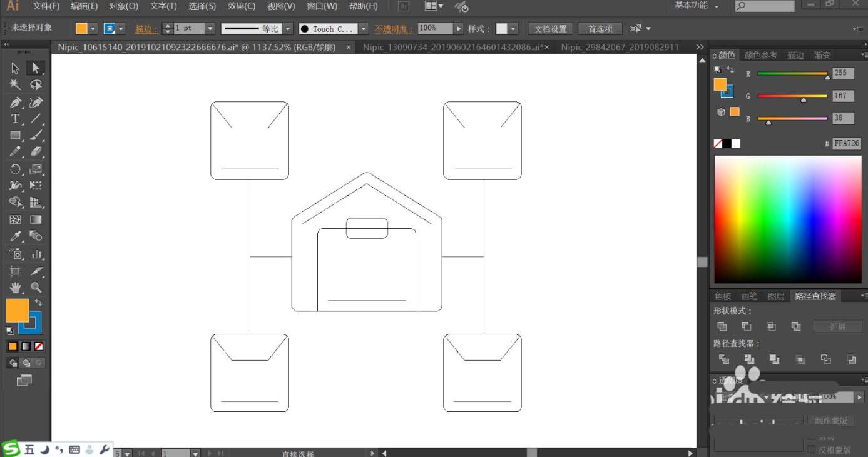
Task: Open the 基本功能 workspace switcher
Action: 696,6
